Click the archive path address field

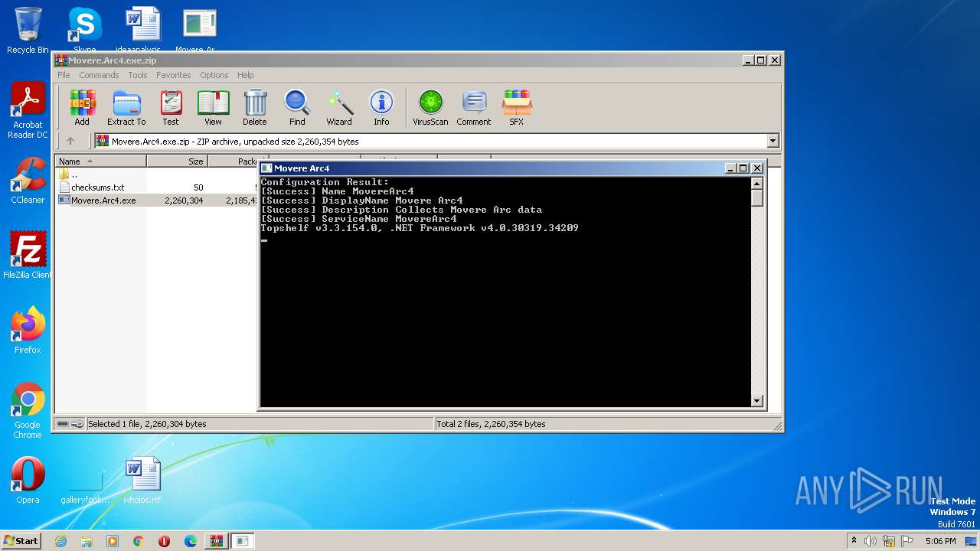click(x=431, y=141)
